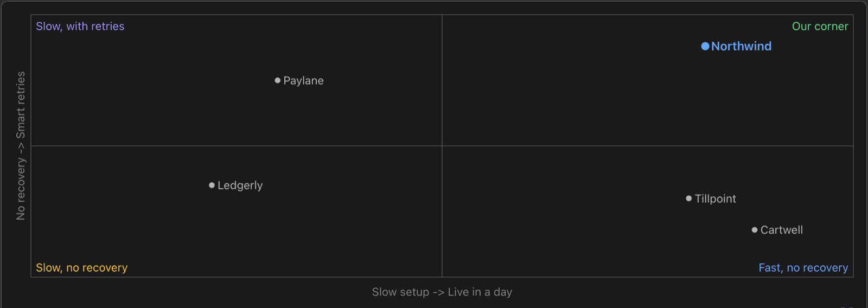Click the Tillpoint data point dot
868x308 pixels.
click(689, 198)
